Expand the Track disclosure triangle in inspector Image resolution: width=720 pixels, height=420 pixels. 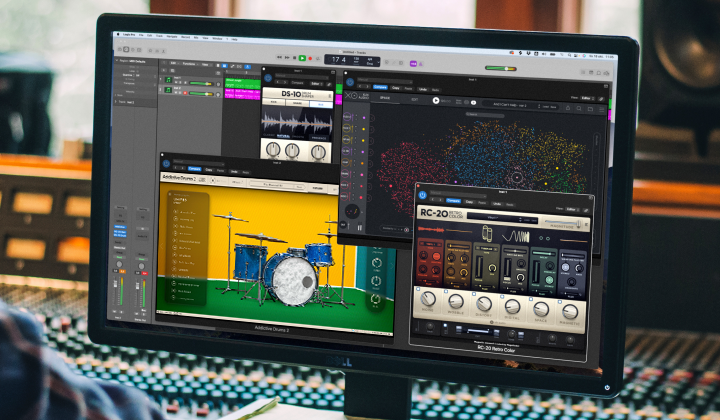[116, 101]
